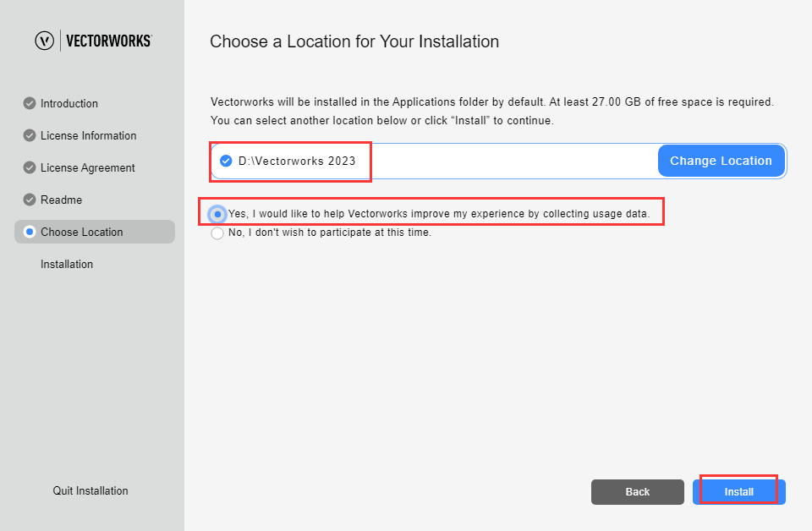Click the blue checkmark beside D:\Vectorworks 2023
The height and width of the screenshot is (531, 812).
tap(226, 161)
